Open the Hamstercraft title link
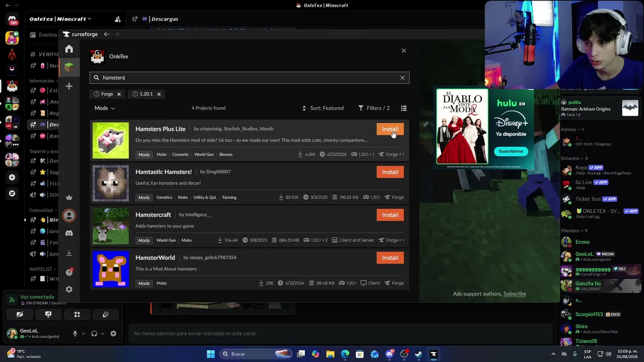The width and height of the screenshot is (644, 362). (153, 215)
